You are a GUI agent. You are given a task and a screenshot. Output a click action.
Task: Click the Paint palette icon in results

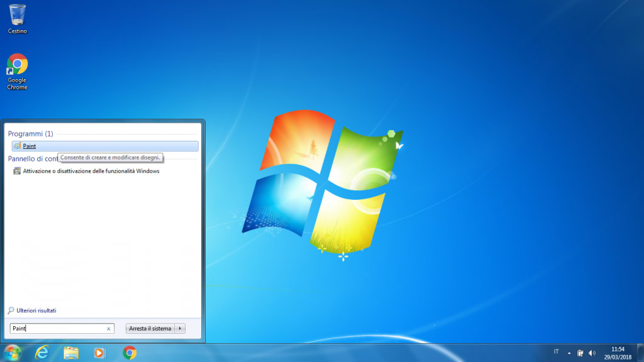(x=17, y=146)
